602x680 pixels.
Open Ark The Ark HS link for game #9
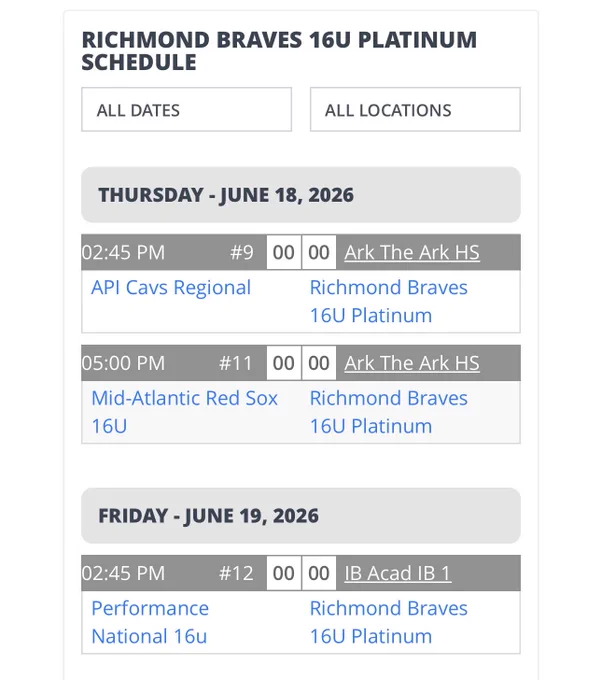(x=412, y=252)
